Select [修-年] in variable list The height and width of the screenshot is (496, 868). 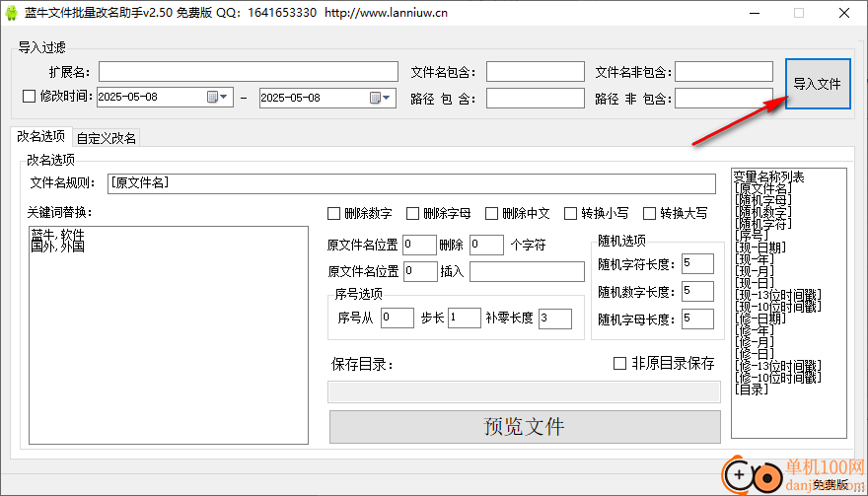click(x=754, y=330)
